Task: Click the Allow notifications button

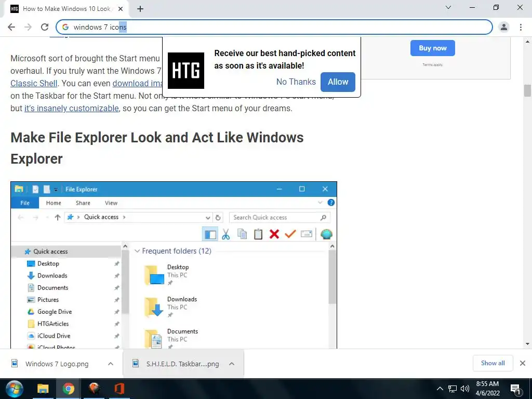Action: click(338, 82)
